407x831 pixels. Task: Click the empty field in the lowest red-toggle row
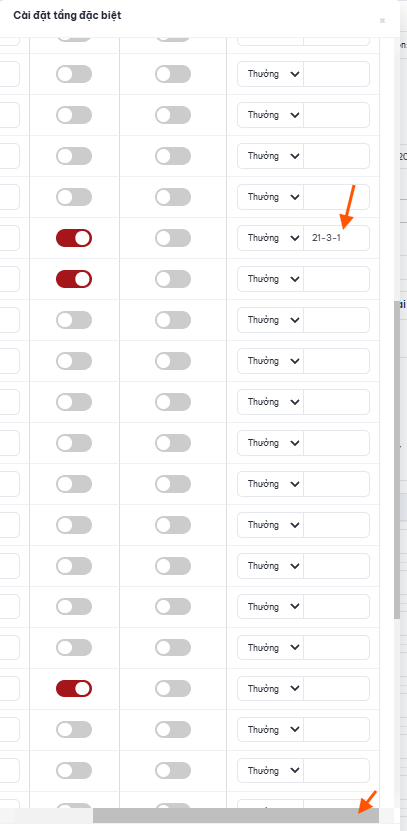tap(337, 688)
